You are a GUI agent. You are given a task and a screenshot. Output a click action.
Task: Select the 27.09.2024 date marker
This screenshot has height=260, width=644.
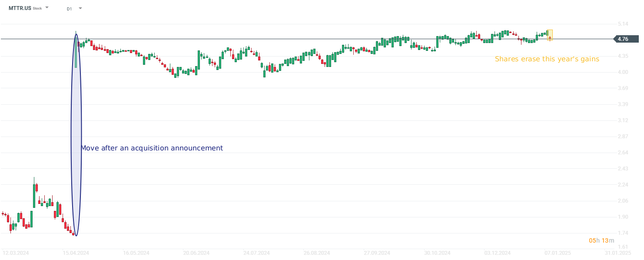(377, 253)
